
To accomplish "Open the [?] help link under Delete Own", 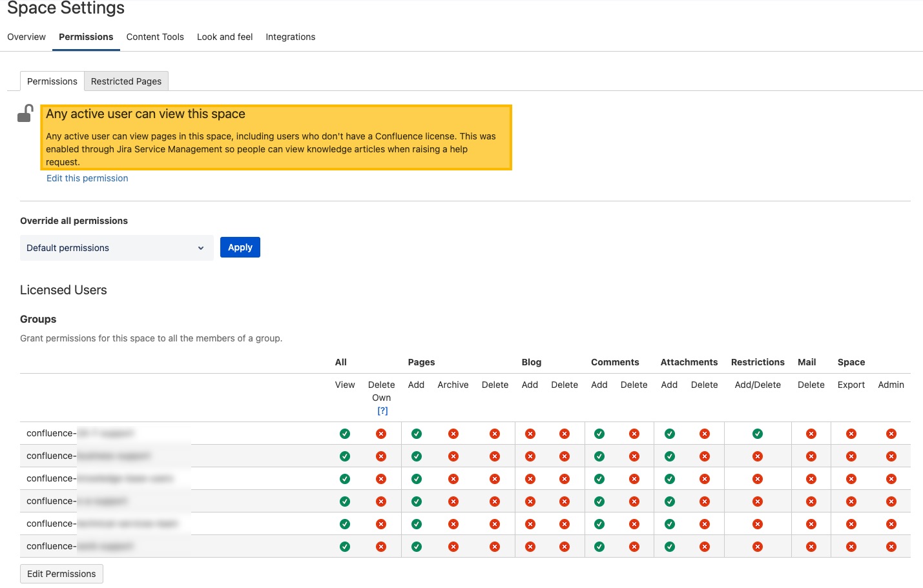I will pyautogui.click(x=382, y=411).
